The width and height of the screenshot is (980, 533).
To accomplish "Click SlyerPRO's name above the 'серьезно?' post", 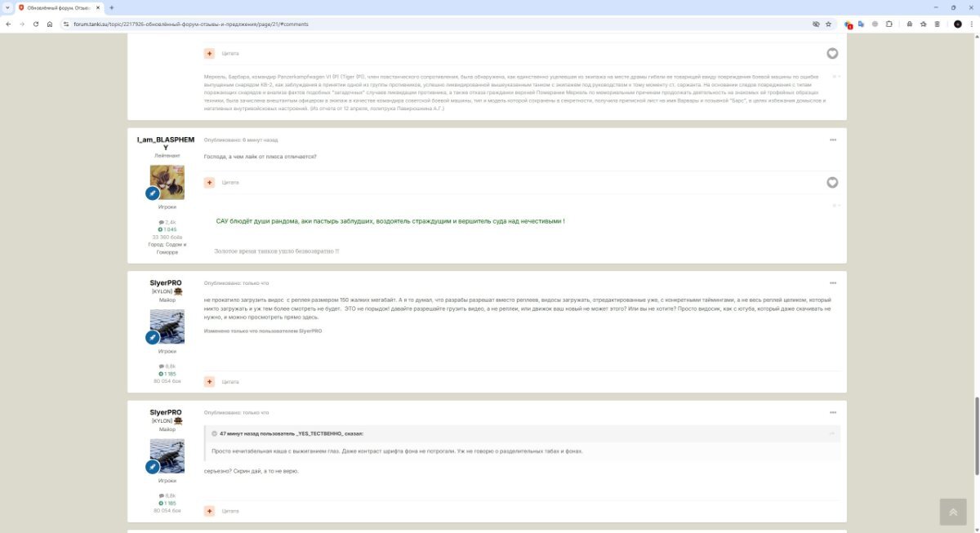I will 166,412.
